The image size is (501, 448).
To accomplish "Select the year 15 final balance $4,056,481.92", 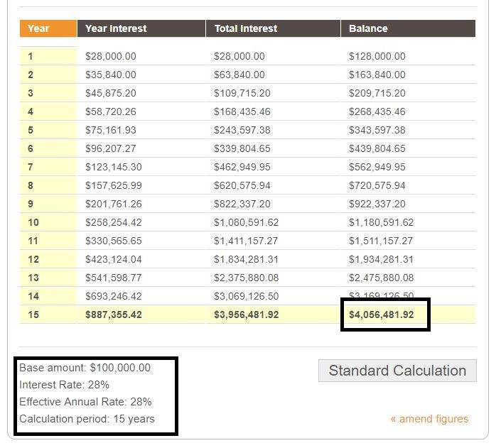I will click(x=381, y=315).
